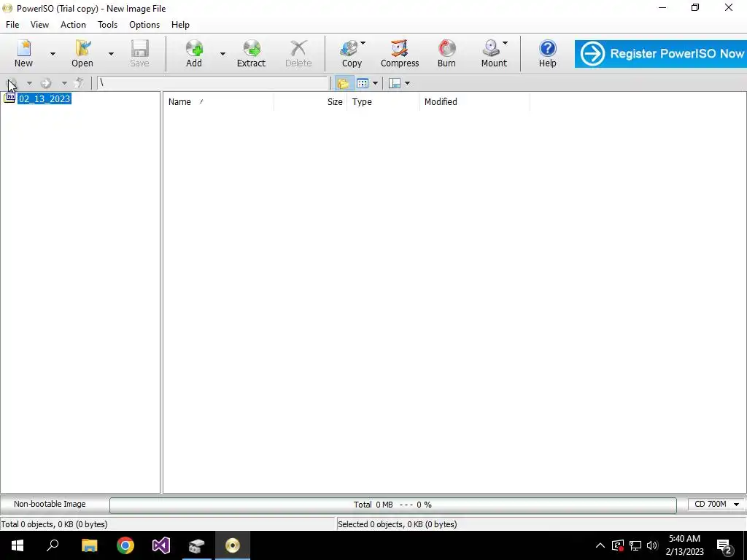
Task: Expand the New button dropdown arrow
Action: tap(53, 53)
